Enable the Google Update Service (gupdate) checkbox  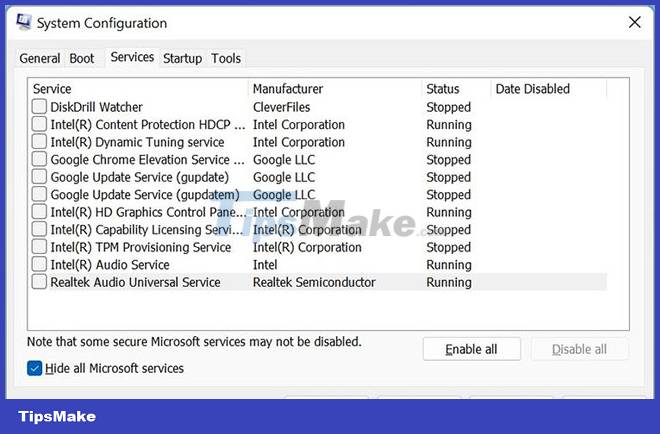39,177
